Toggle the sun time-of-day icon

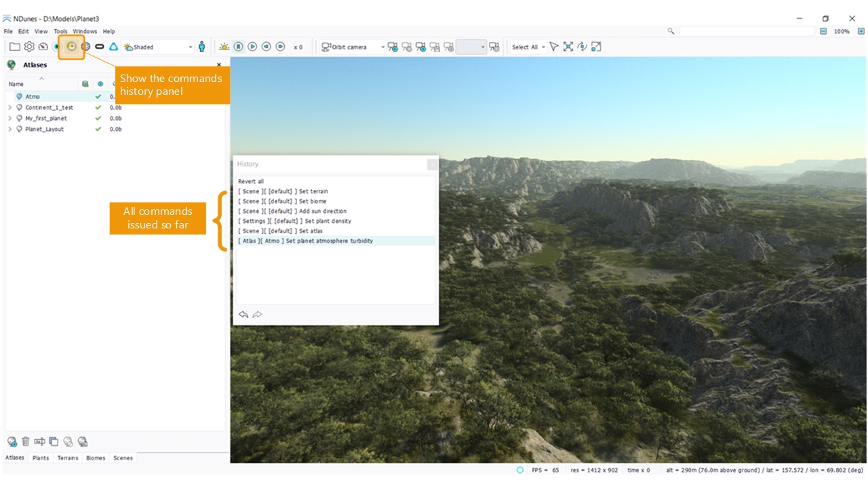click(x=224, y=47)
